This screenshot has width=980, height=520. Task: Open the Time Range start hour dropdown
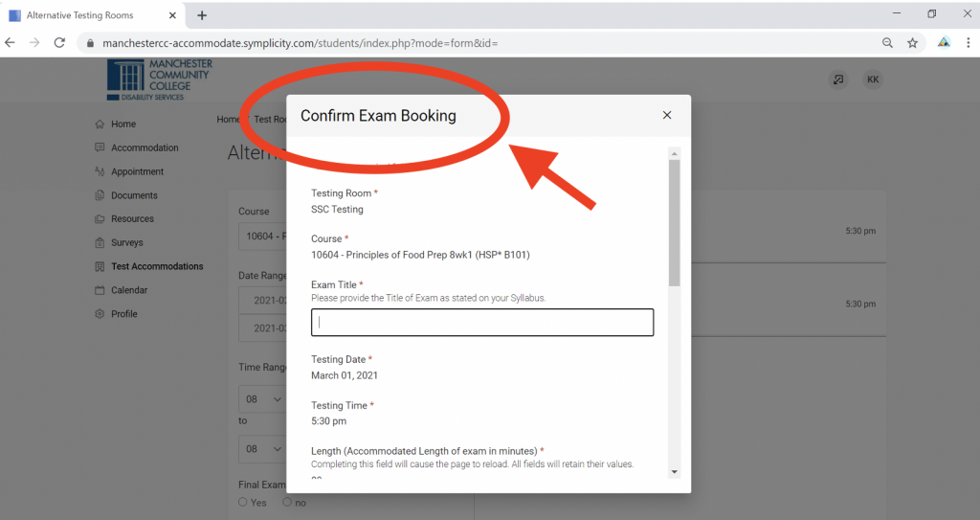(262, 399)
